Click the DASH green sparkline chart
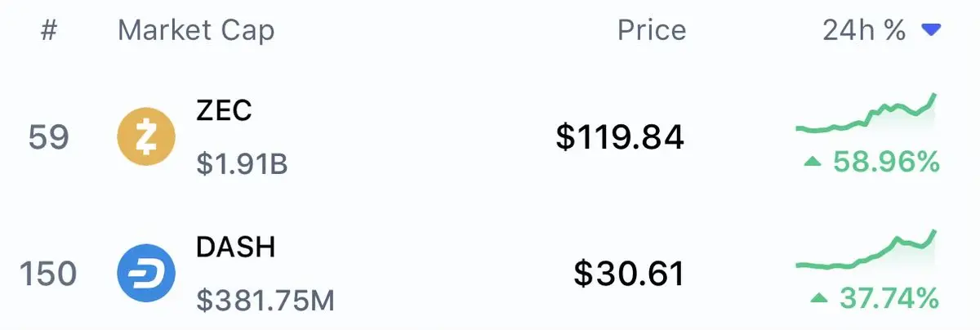This screenshot has height=330, width=980. 866,250
